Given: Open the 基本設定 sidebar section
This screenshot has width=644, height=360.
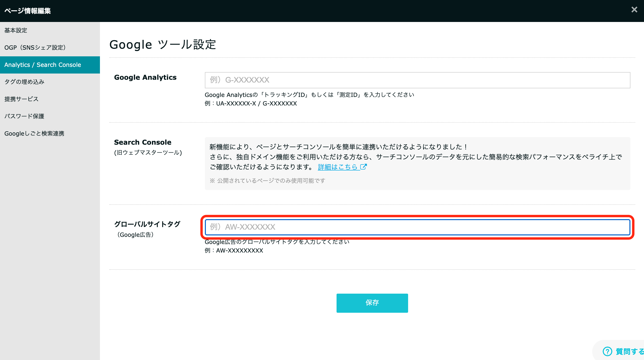Looking at the screenshot, I should coord(50,30).
